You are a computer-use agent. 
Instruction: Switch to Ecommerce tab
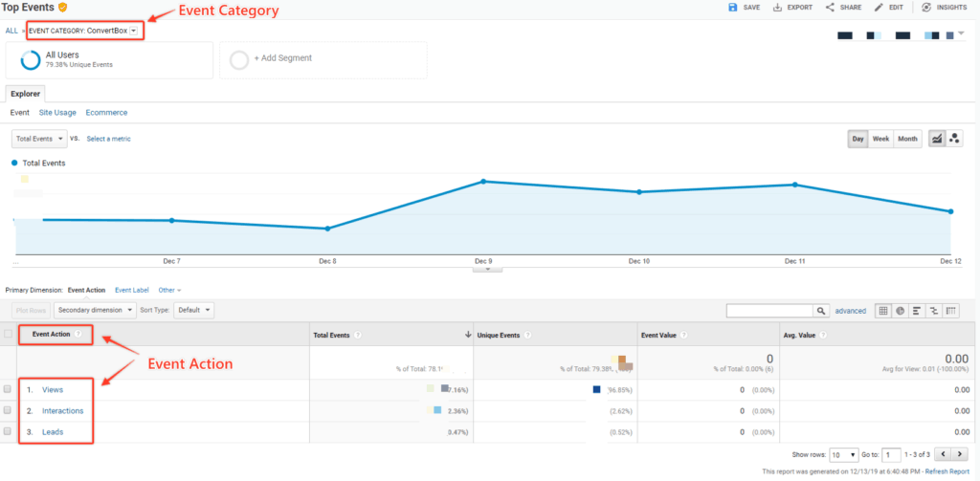pos(107,113)
